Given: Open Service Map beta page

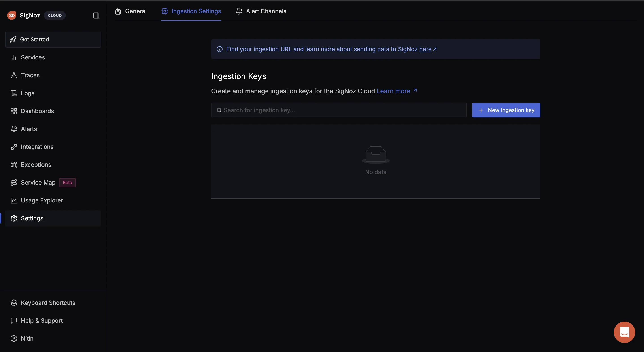Looking at the screenshot, I should (53, 183).
